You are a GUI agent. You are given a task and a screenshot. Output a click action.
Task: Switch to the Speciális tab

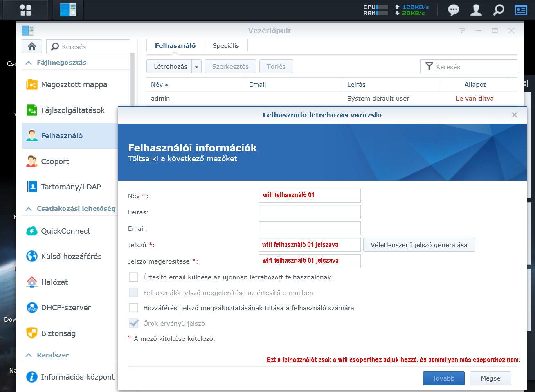(x=225, y=46)
